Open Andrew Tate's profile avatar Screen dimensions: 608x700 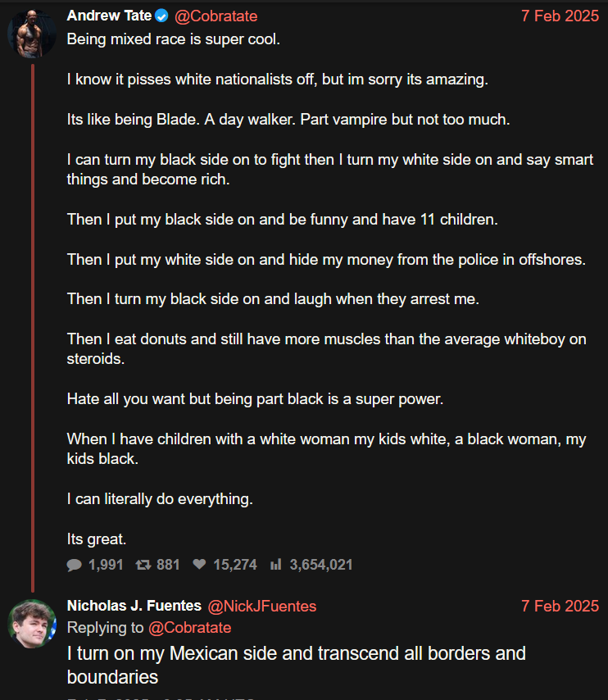pyautogui.click(x=32, y=34)
